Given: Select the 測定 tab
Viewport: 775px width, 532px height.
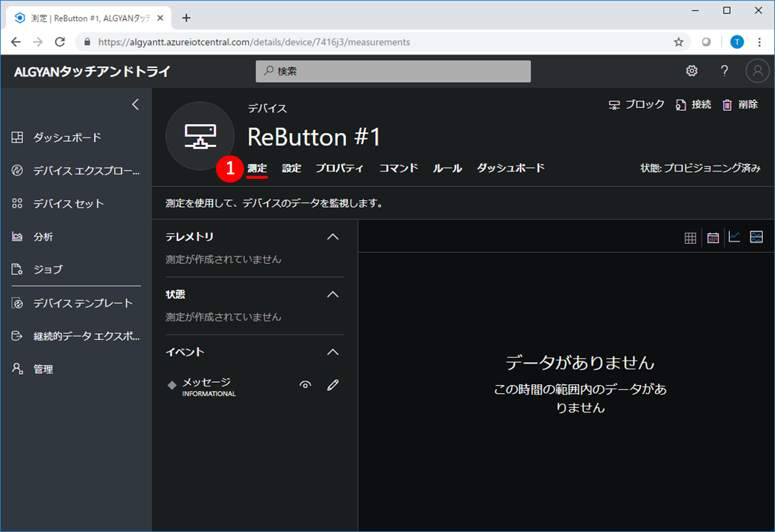Looking at the screenshot, I should click(257, 168).
